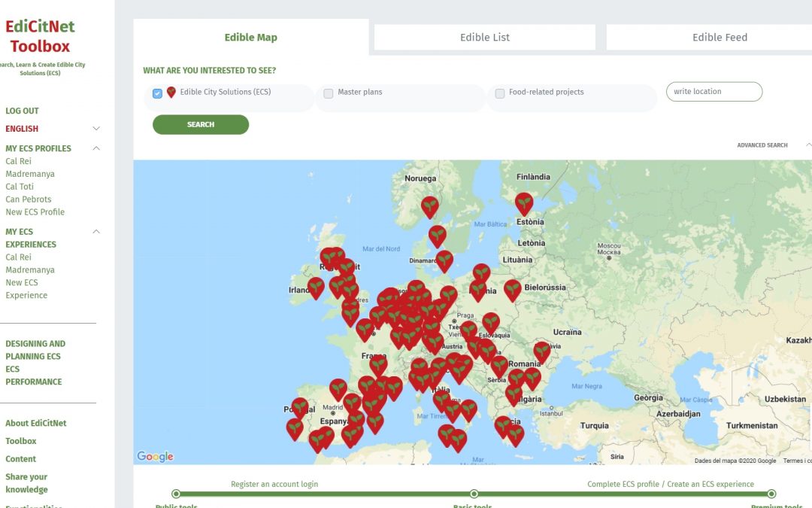
Task: Open the Can Pebrots profile link
Action: coord(29,199)
